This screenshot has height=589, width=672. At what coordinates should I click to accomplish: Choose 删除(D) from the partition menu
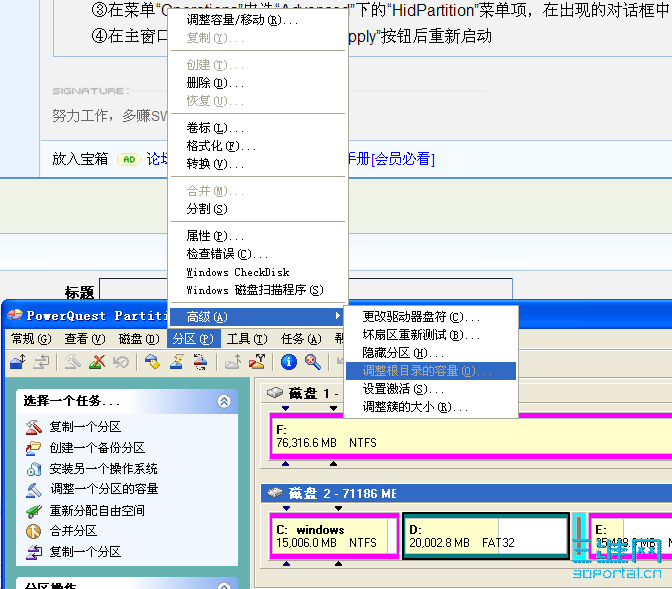point(258,82)
